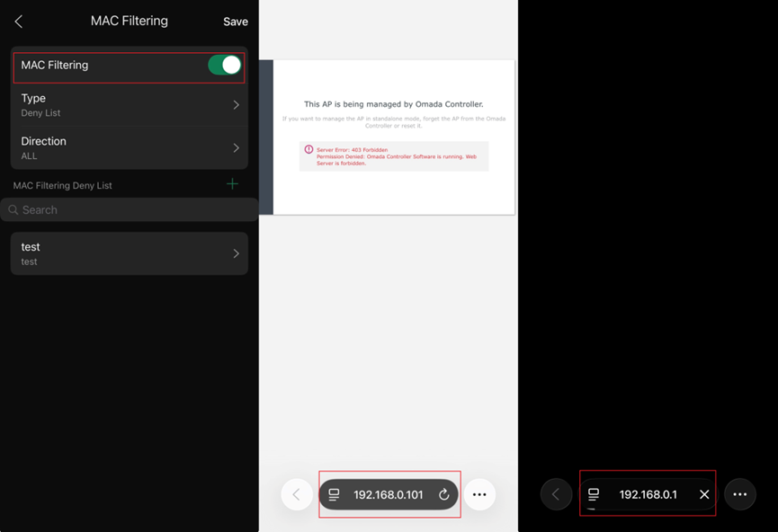Screen dimensions: 778x532
Task: Open the Direction ALL setting
Action: pos(129,147)
